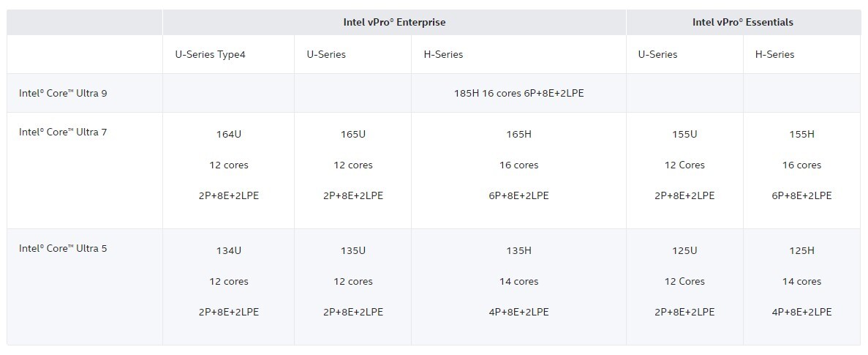This screenshot has height=355, width=868.
Task: Select H-Series header under vPro Enterprise
Action: coord(443,54)
